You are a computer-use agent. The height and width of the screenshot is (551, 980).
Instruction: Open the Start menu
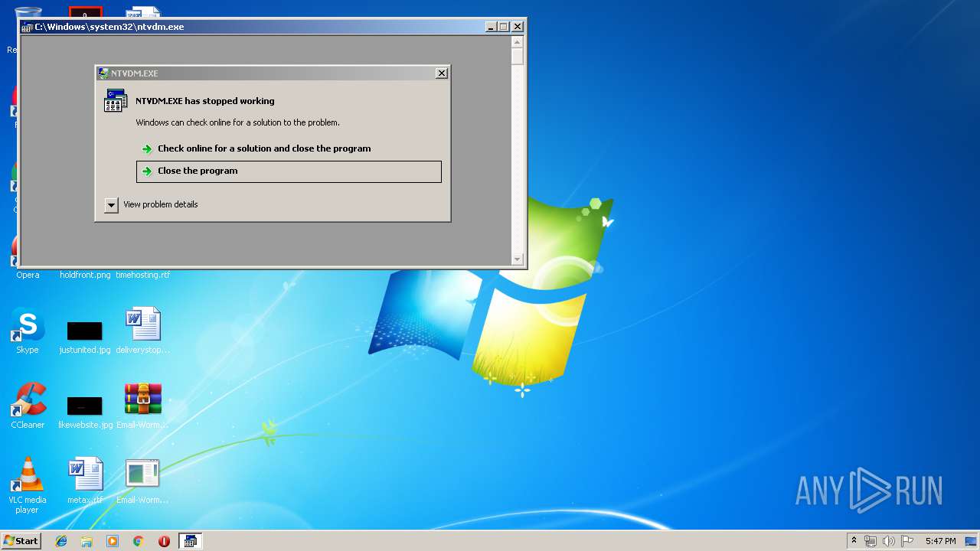click(x=21, y=541)
